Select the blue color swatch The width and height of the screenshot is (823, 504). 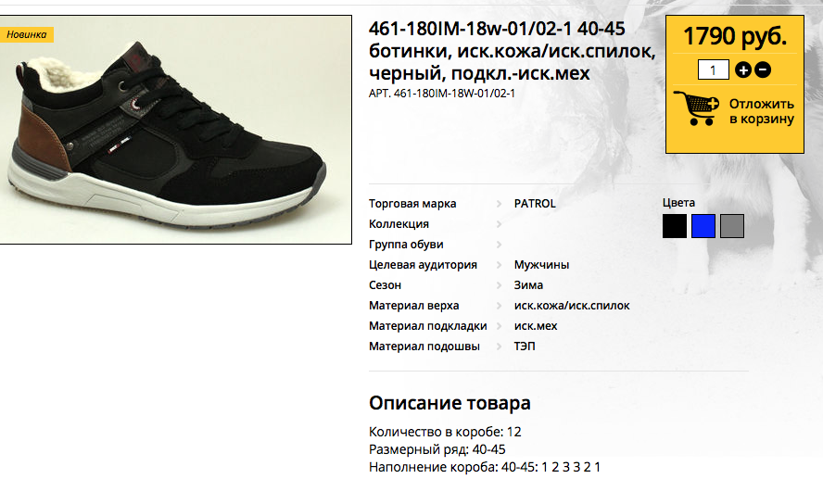pyautogui.click(x=703, y=226)
